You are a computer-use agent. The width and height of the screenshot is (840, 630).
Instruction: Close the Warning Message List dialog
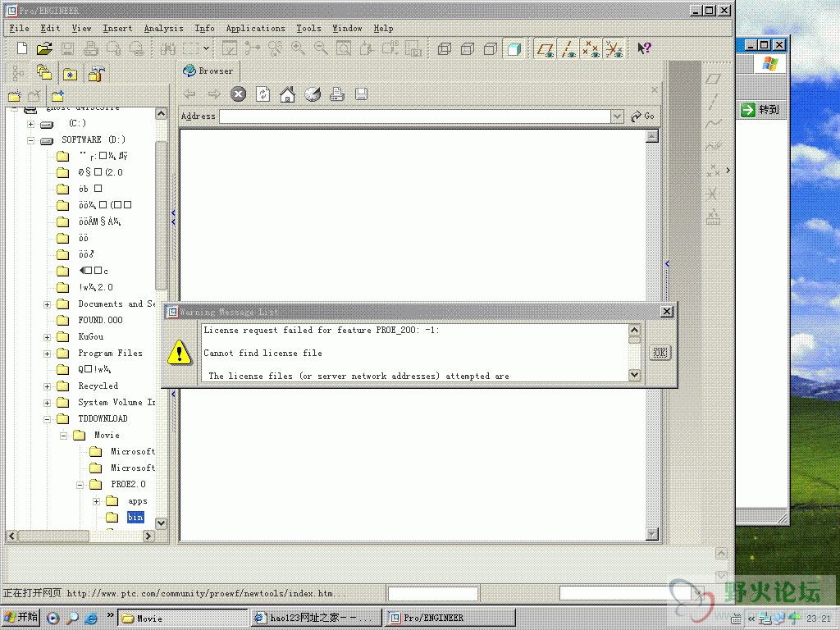(667, 311)
